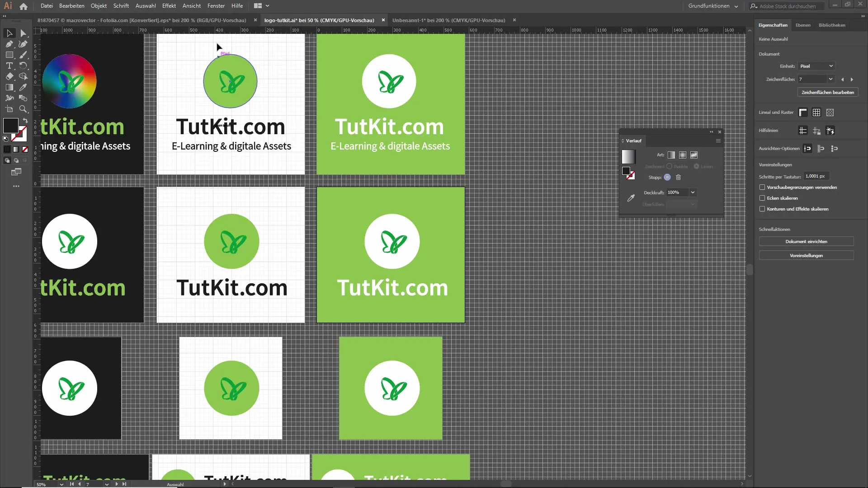Go to Illustrator home screen
Image resolution: width=868 pixels, height=488 pixels.
point(24,6)
